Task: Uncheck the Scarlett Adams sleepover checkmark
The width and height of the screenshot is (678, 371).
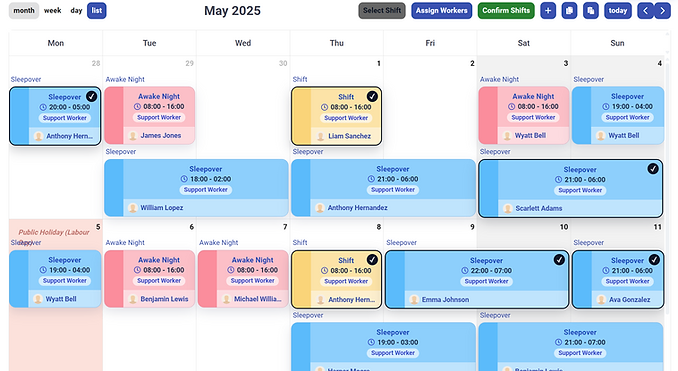Action: click(653, 169)
